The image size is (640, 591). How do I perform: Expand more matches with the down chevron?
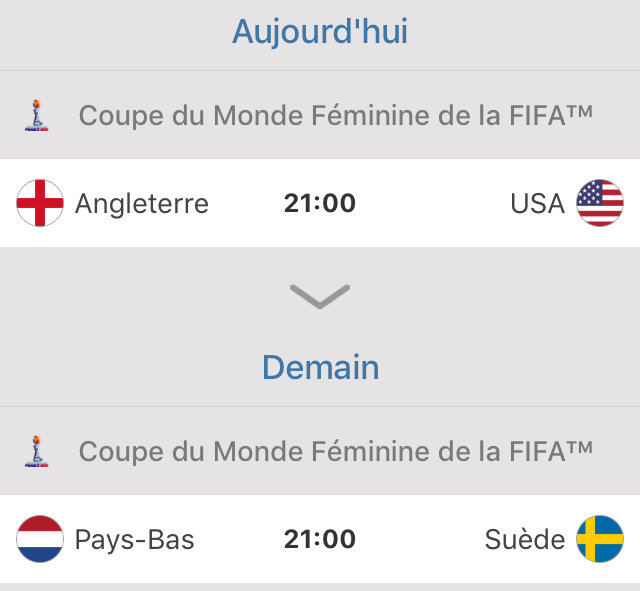coord(320,296)
